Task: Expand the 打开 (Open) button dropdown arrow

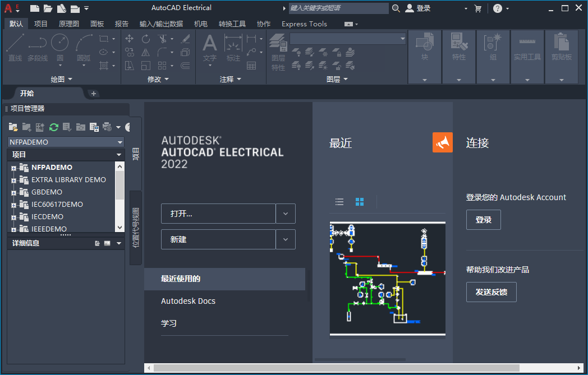Action: click(x=286, y=214)
